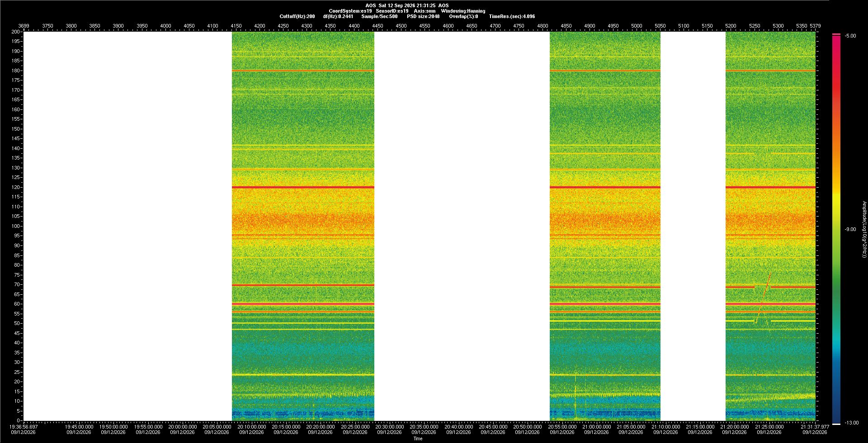The height and width of the screenshot is (443, 868).
Task: Click the 120 Hz tick label on the frequency axis
Action: 16,187
